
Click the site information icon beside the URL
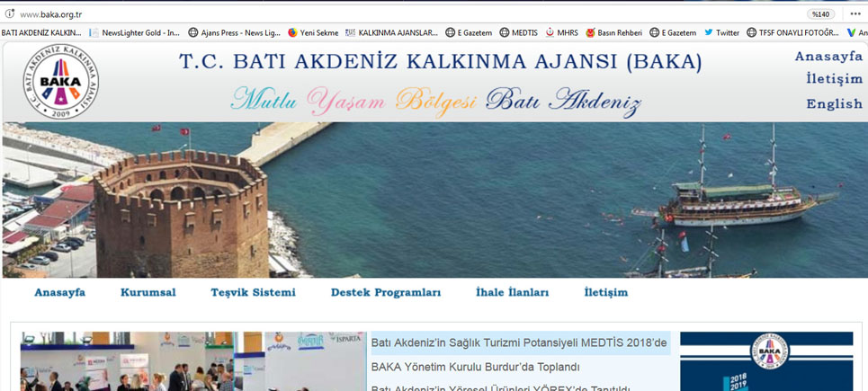point(9,13)
